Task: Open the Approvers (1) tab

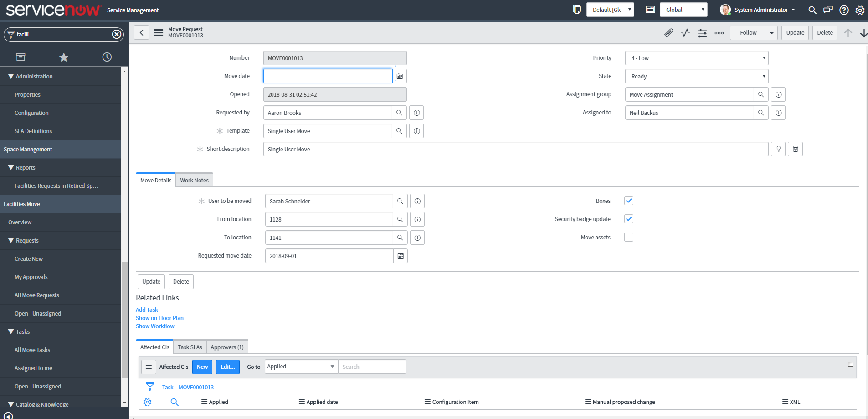Action: pos(227,347)
